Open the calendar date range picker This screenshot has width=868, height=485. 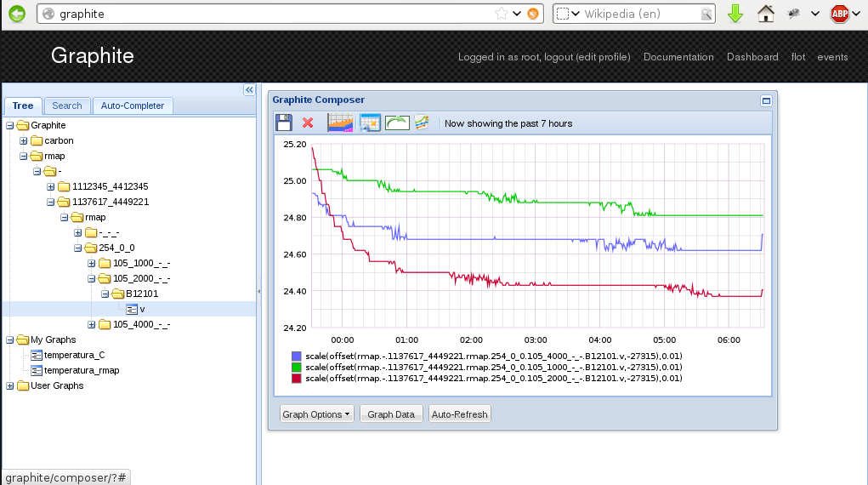pos(370,123)
